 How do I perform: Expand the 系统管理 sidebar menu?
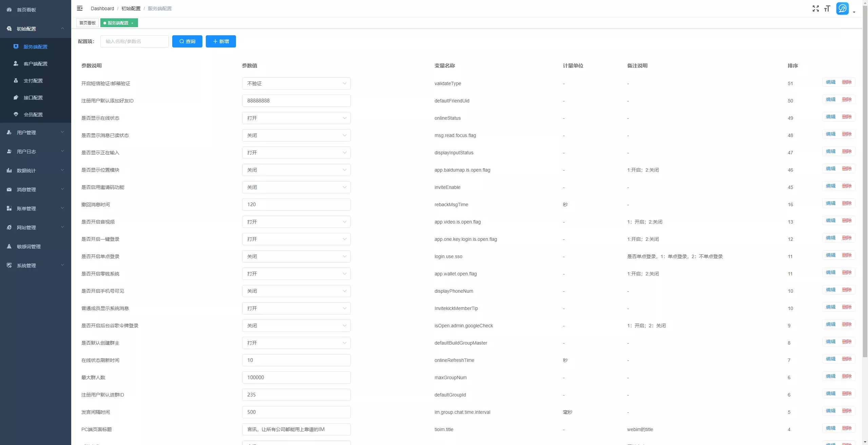pos(36,266)
